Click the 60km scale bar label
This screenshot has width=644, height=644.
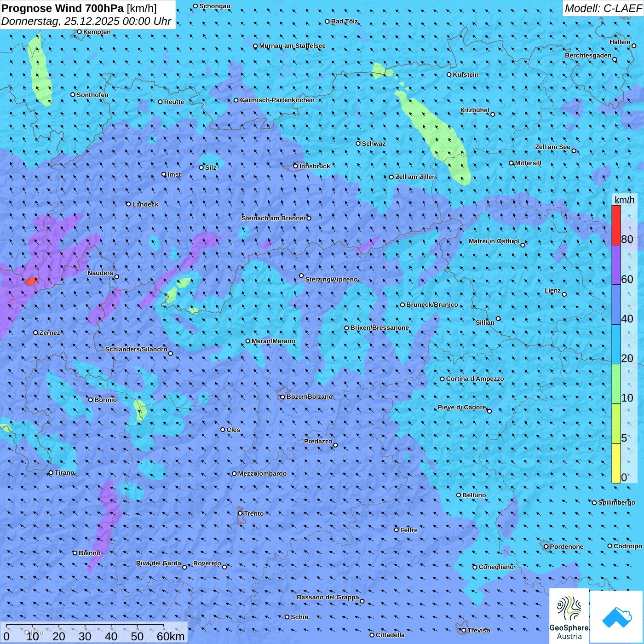point(171,637)
